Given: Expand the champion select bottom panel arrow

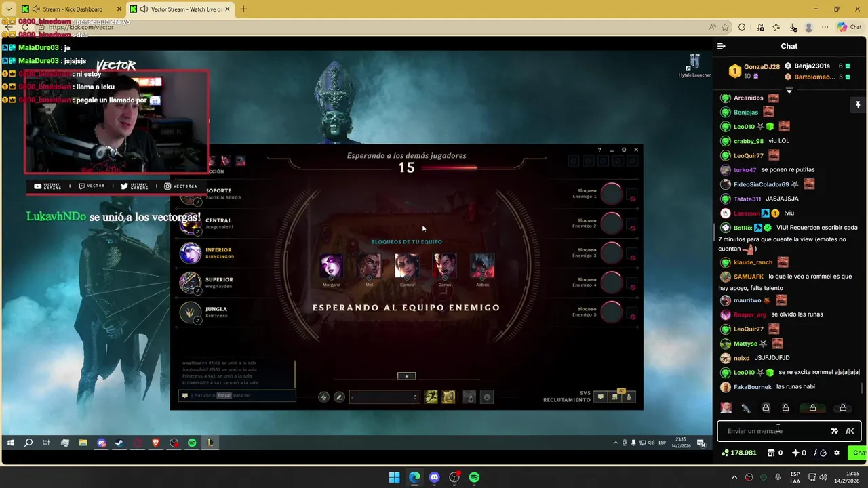Looking at the screenshot, I should [x=406, y=376].
